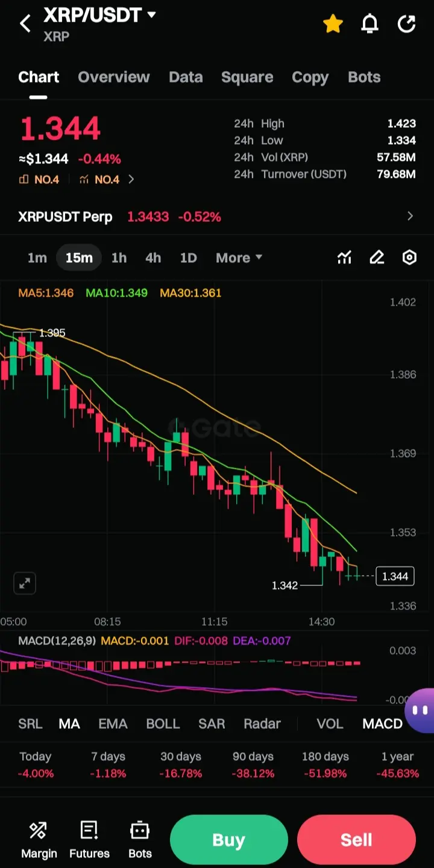Tap the floating assistant face icon

pos(420,711)
